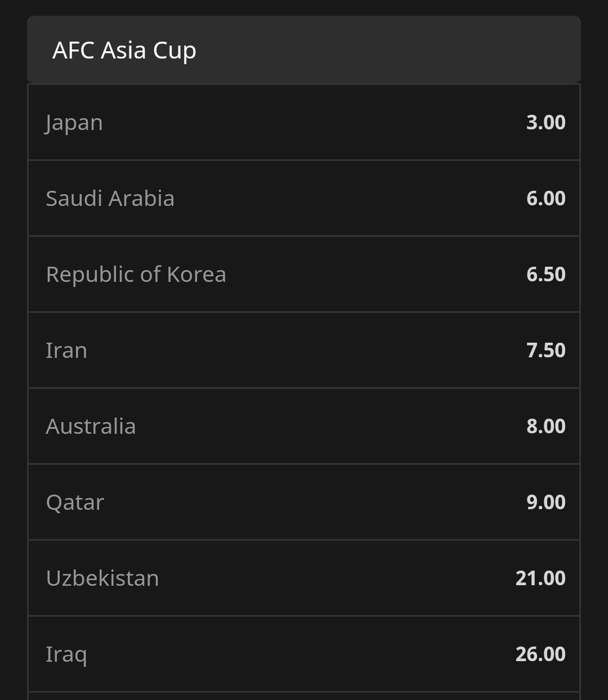Click the AFC Asia Cup title text

pos(124,50)
